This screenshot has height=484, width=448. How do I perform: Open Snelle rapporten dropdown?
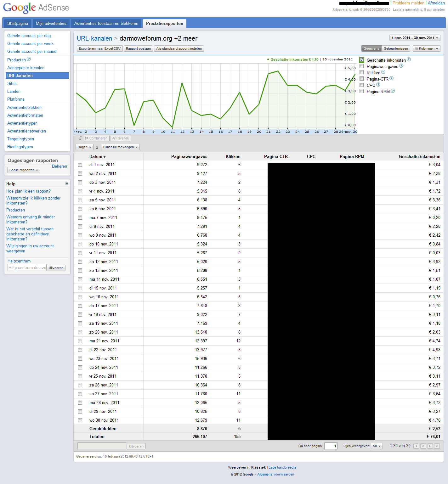point(24,170)
